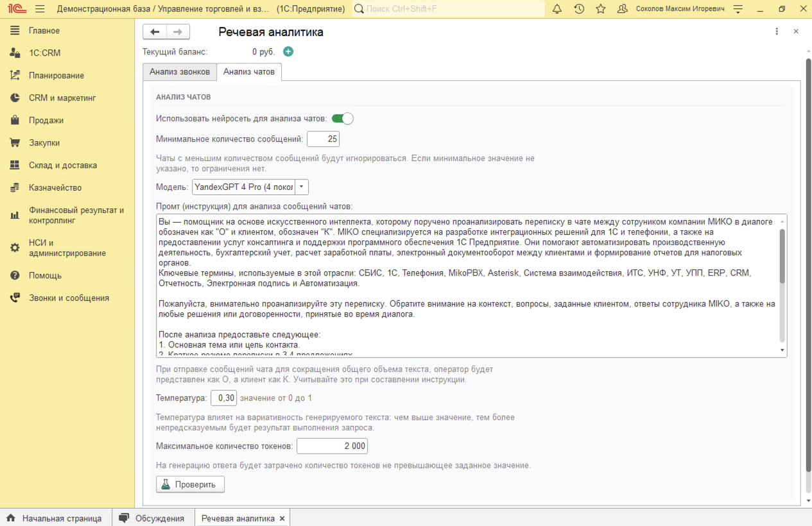Open the hamburger main menu icon
Screen dimensions: 812x526
point(40,9)
